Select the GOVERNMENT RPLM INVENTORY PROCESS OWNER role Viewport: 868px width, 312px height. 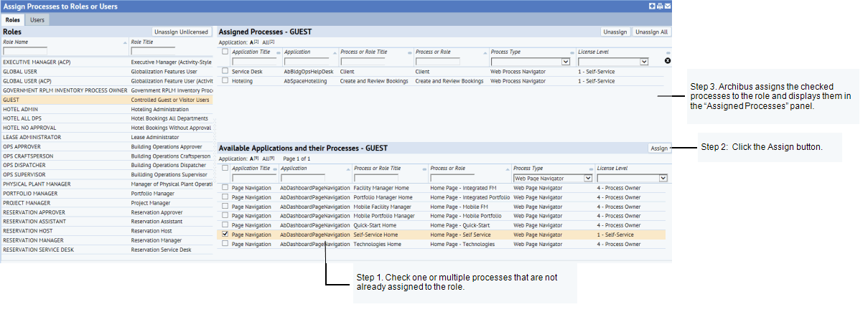point(108,90)
